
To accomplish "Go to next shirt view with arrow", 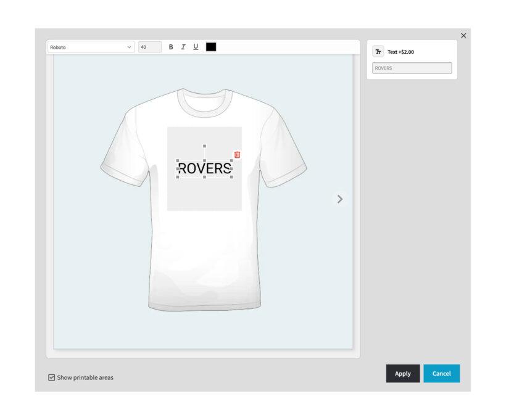I will [340, 199].
